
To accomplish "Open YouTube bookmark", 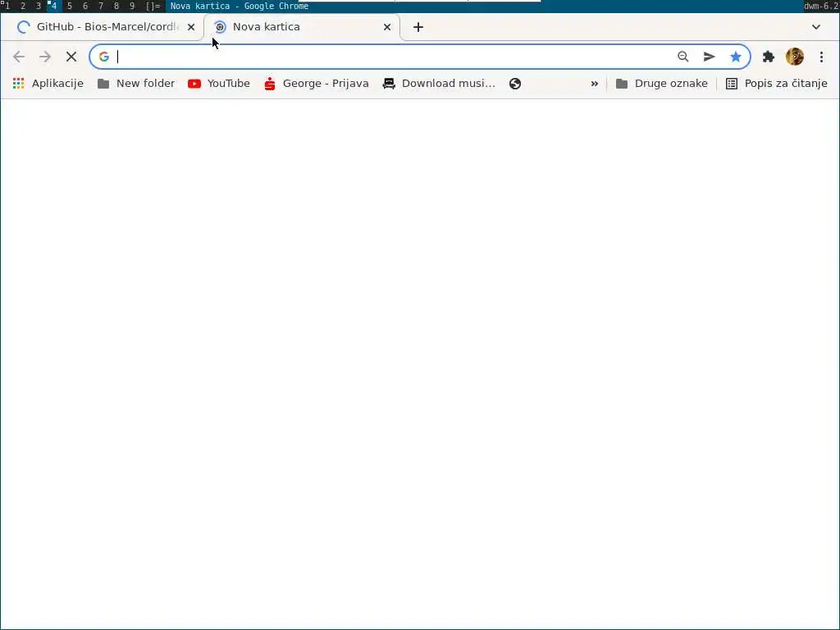I will [x=219, y=84].
